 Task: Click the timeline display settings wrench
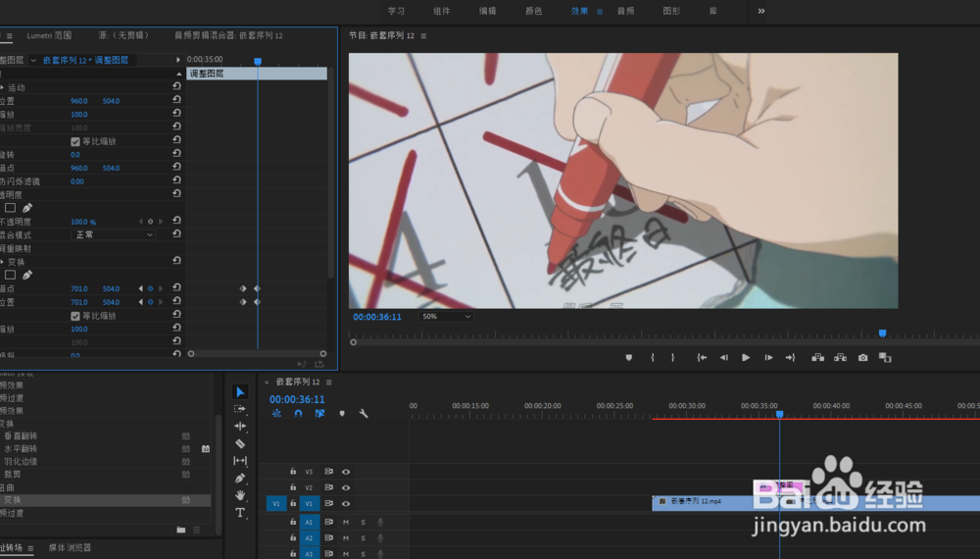coord(364,413)
